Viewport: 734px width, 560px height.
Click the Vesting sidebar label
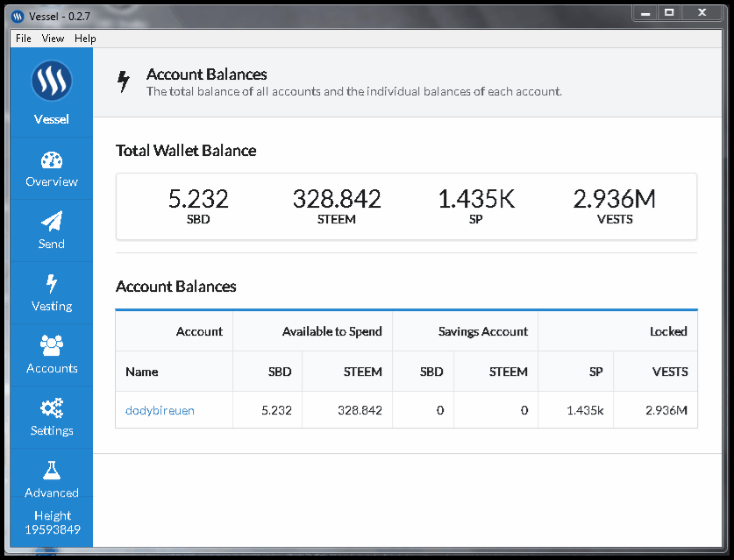click(x=52, y=306)
